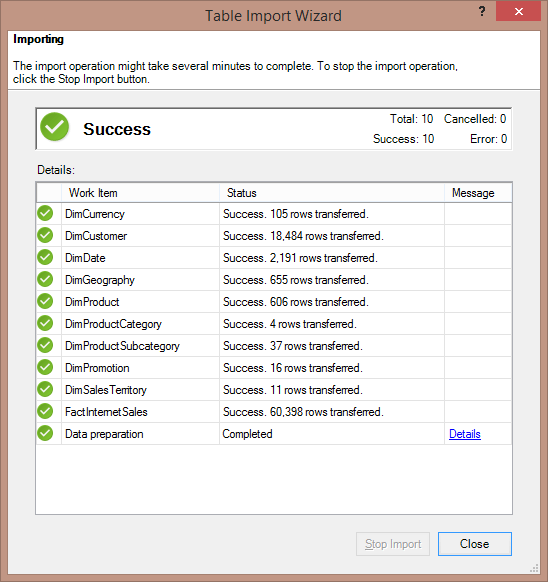The width and height of the screenshot is (548, 582).
Task: Click the green check icon beside DimProductCategory
Action: tap(45, 323)
